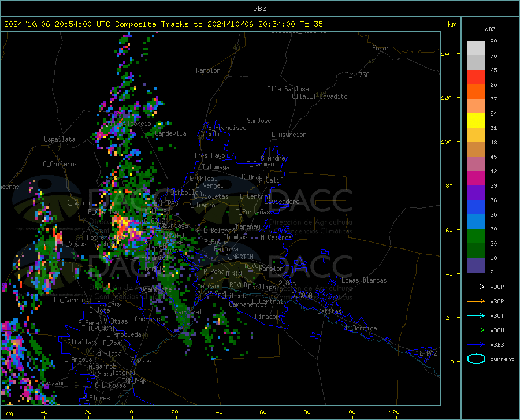Viewport: 520px width, 420px height.
Task: Click the 'S_MARTIN' place label
Action: [x=239, y=257]
